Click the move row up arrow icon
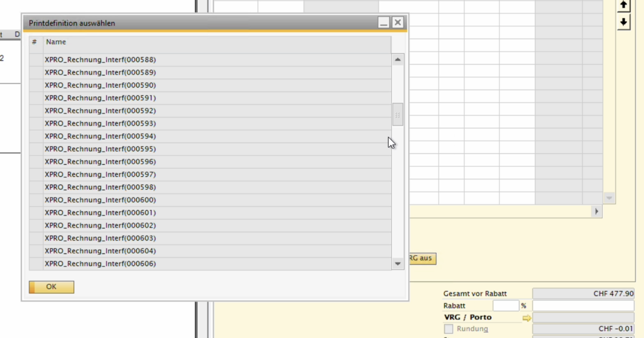Image resolution: width=644 pixels, height=338 pixels. (624, 5)
